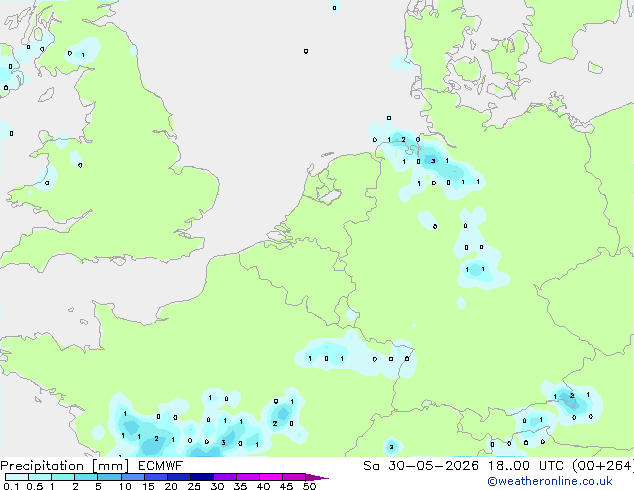The height and width of the screenshot is (490, 634).
Task: Pick the 40–45 mm magenta legend swatch
Action: coord(271,477)
